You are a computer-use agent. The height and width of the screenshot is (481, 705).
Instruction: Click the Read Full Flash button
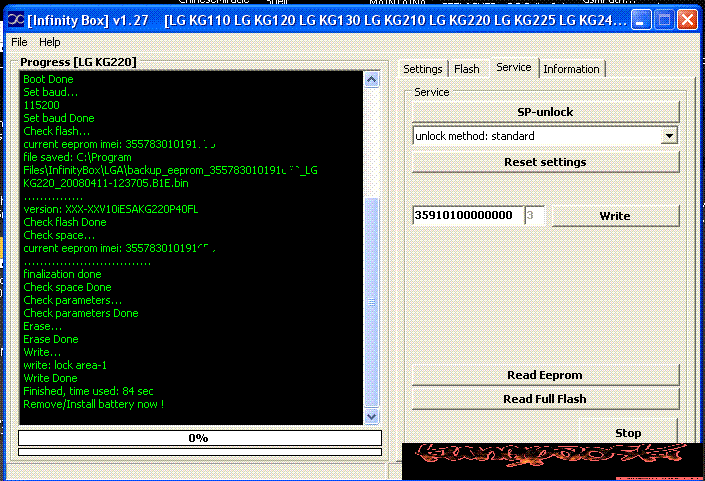pos(545,399)
